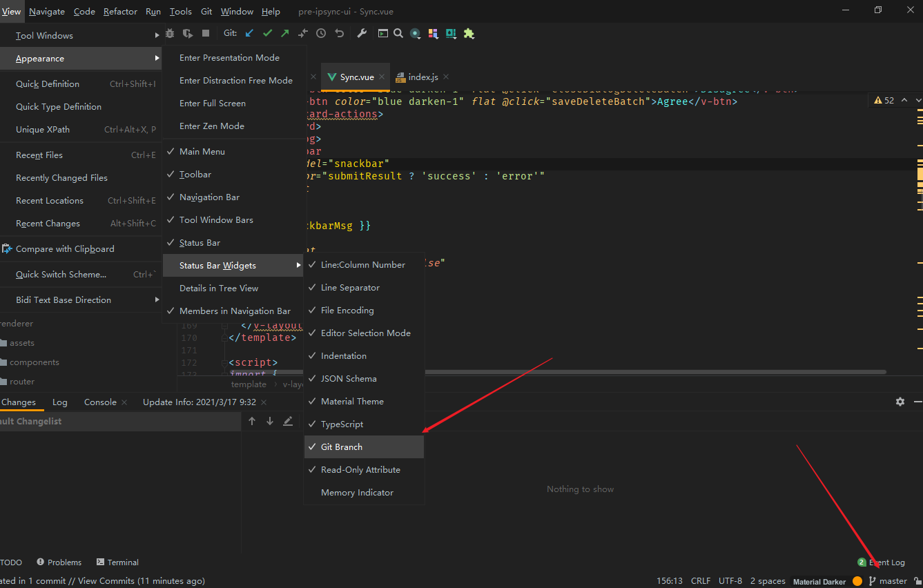The width and height of the screenshot is (923, 588).
Task: Toggle the Toolbar visibility option
Action: click(x=233, y=175)
